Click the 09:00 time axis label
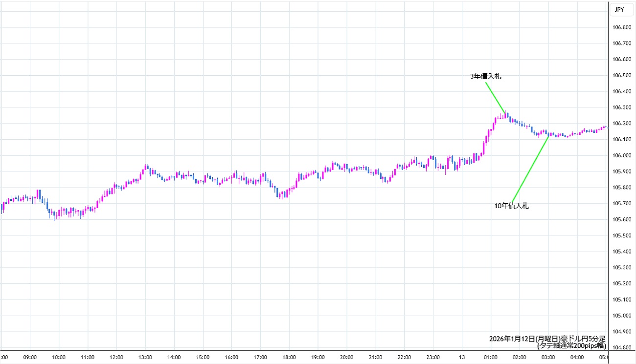636x364 pixels. pyautogui.click(x=30, y=357)
